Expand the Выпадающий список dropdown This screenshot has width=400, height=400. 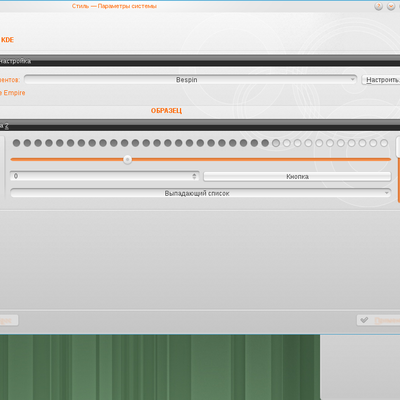(200, 193)
